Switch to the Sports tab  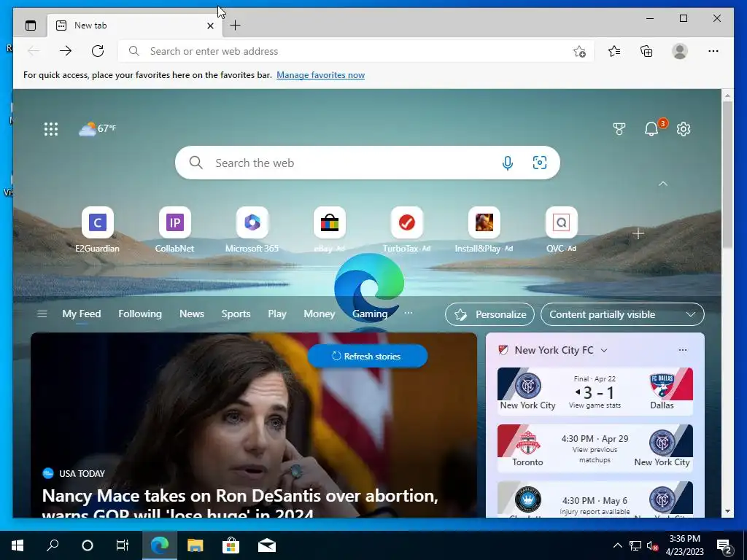click(236, 314)
